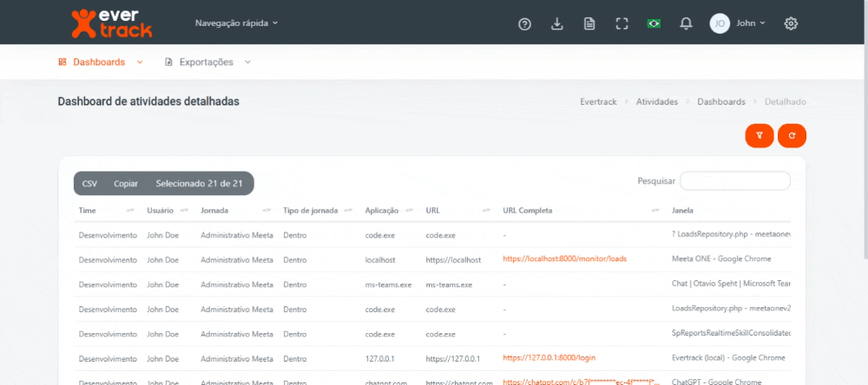Open the John user menu
This screenshot has width=868, height=385.
click(x=739, y=23)
